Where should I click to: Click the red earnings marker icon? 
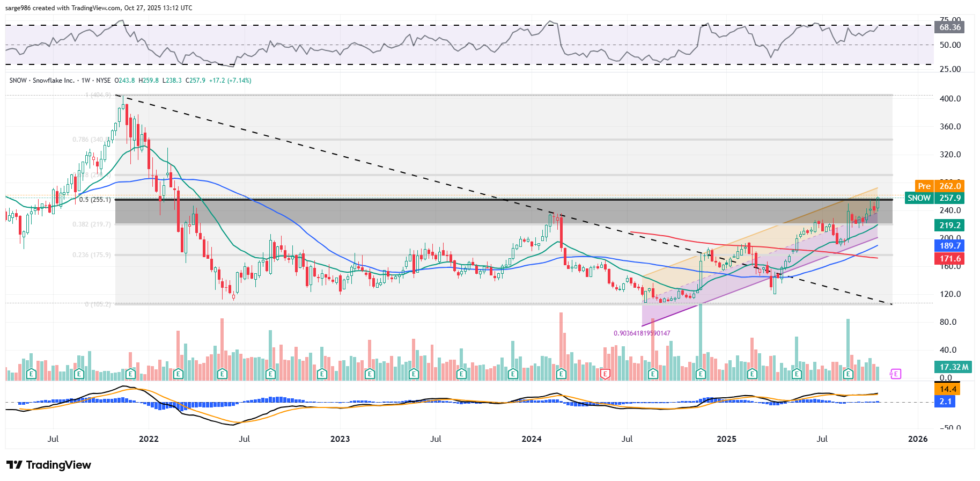(x=605, y=374)
